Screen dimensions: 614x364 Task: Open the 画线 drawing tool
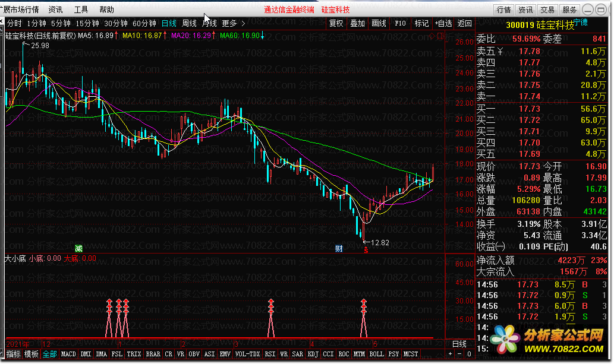pos(379,24)
